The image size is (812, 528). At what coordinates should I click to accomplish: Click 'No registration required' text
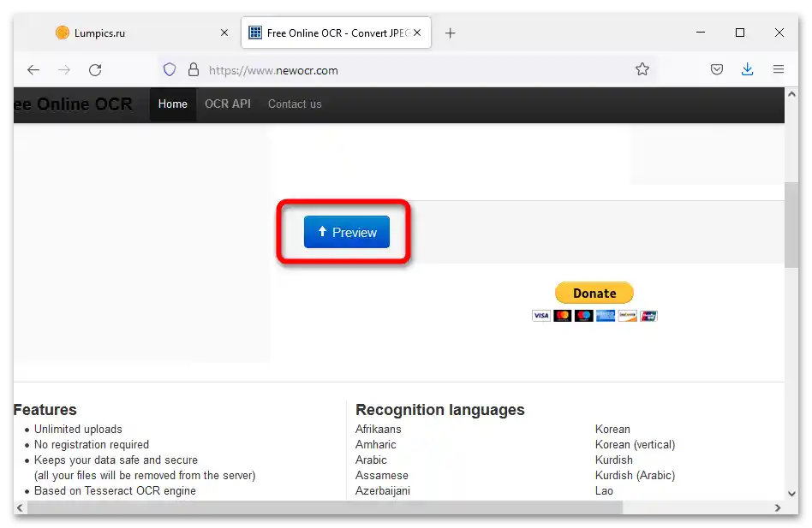[x=92, y=445]
